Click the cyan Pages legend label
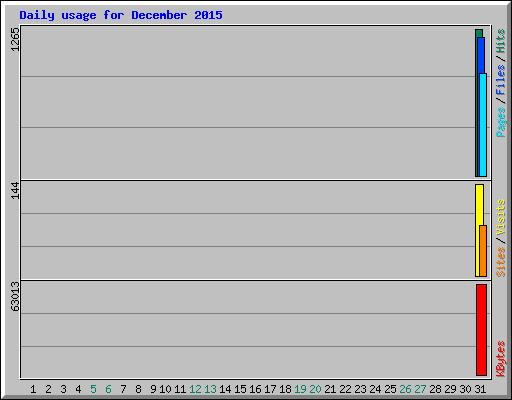Viewport: 512px width, 400px height. click(500, 122)
